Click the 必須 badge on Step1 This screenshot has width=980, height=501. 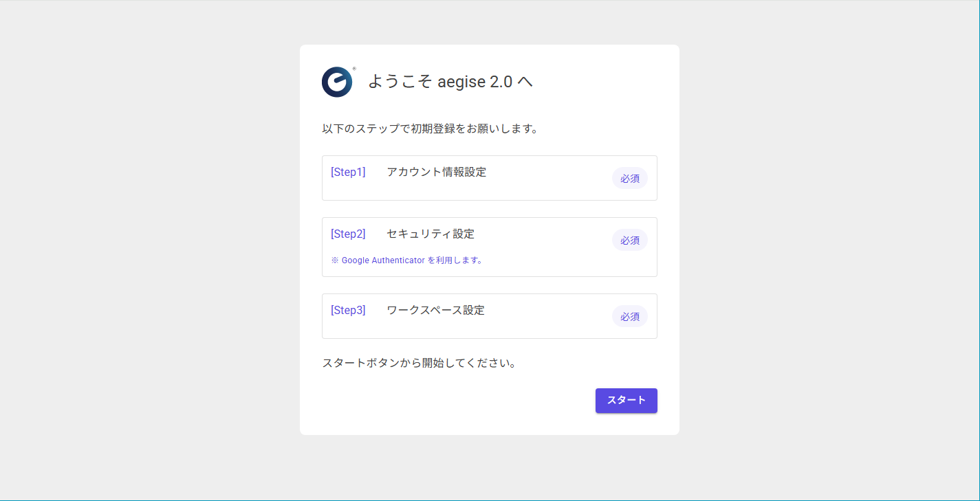pos(629,178)
